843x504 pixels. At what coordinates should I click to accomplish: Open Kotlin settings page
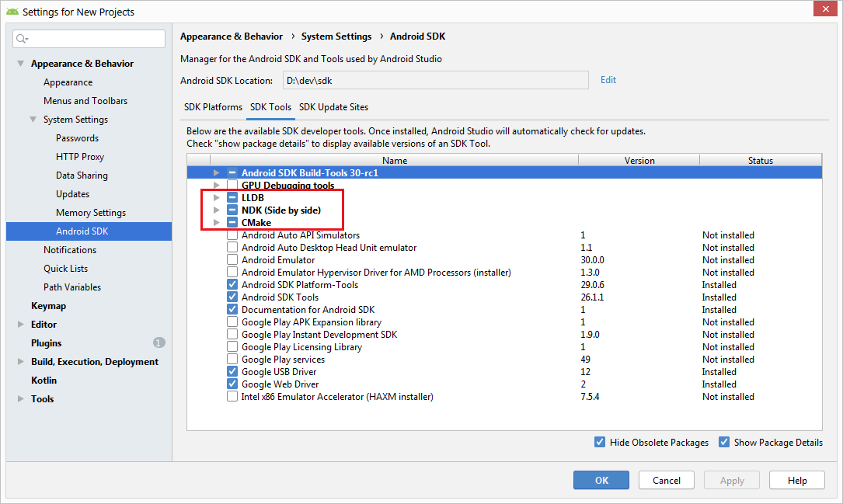(x=44, y=381)
